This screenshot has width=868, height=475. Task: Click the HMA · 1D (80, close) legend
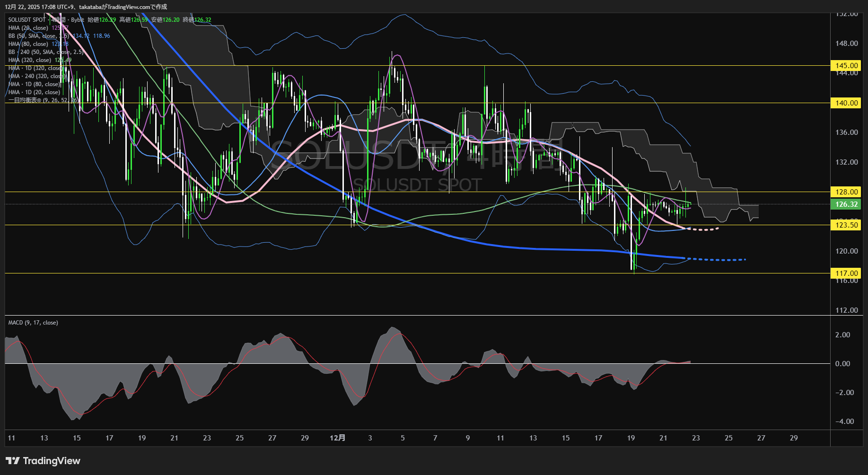pyautogui.click(x=34, y=84)
